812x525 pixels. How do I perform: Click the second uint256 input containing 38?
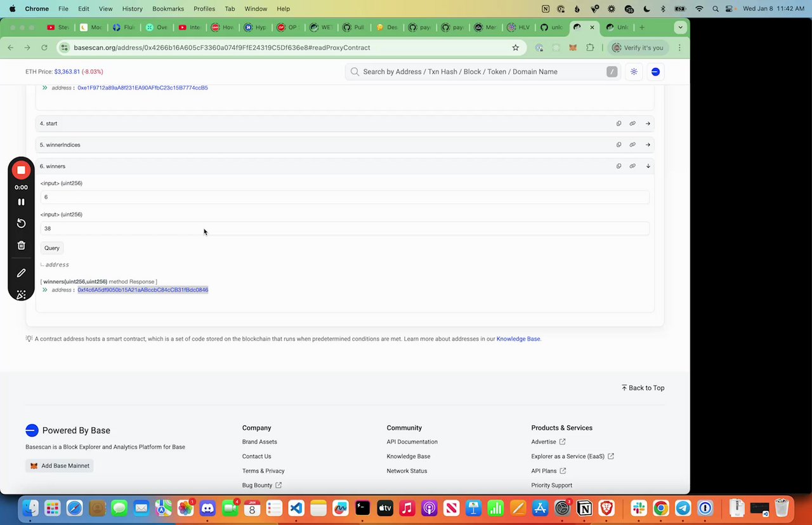[344, 229]
